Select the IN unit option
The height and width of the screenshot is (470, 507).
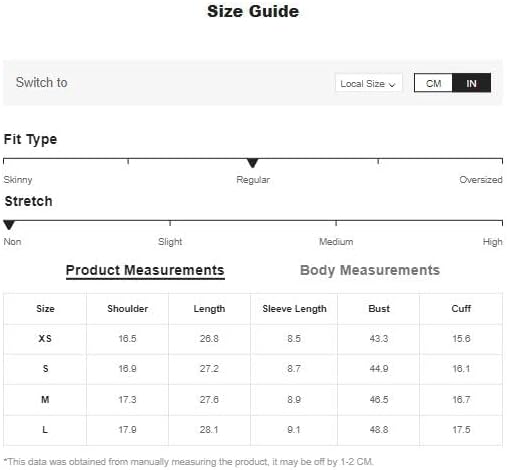471,83
